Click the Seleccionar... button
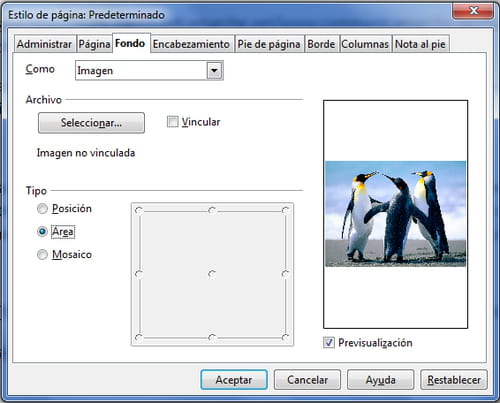Screen dimensions: 500x403 point(91,123)
